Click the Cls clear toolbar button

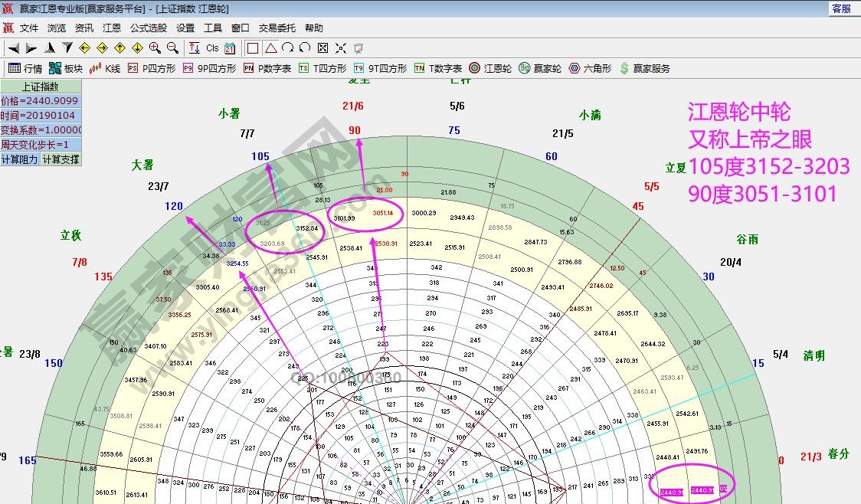coord(212,47)
